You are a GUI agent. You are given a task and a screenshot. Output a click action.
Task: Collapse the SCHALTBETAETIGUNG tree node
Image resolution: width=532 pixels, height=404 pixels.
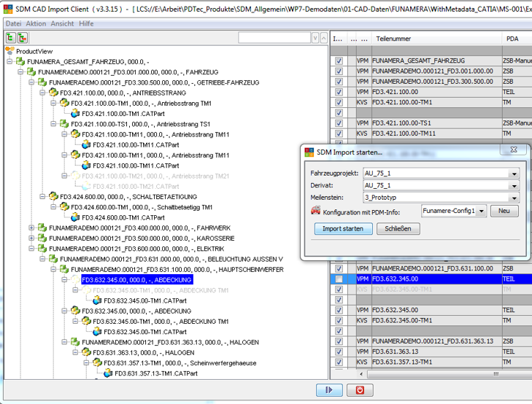coord(42,197)
